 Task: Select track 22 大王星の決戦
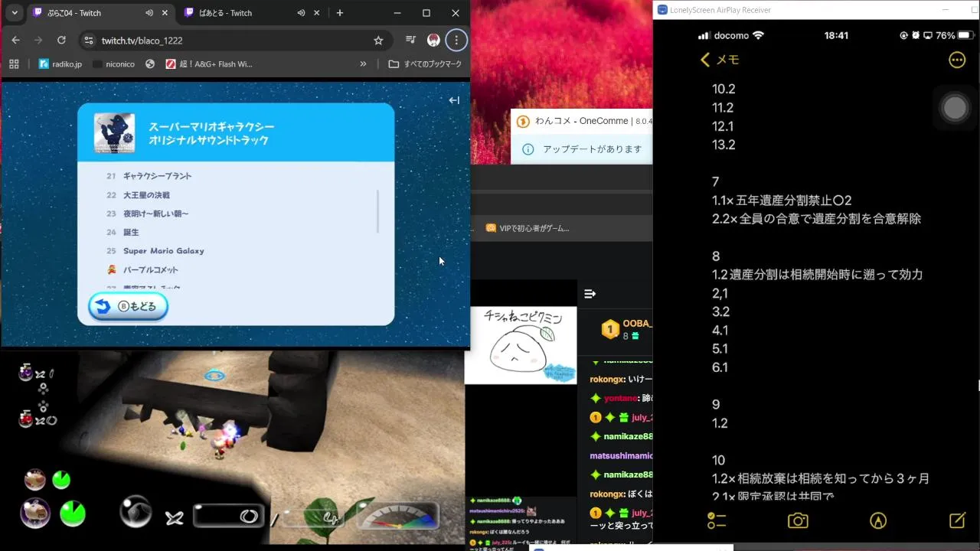(146, 195)
